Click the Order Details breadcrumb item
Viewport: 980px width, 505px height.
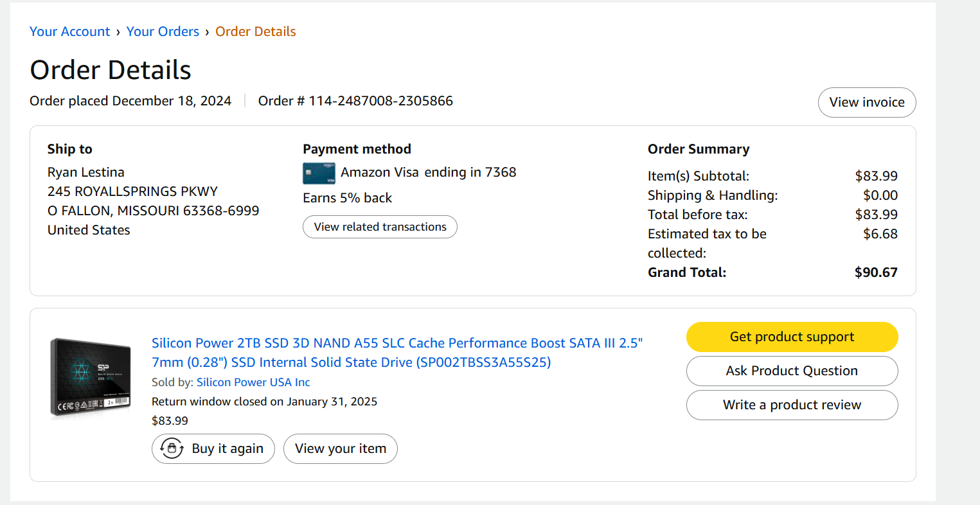[255, 31]
